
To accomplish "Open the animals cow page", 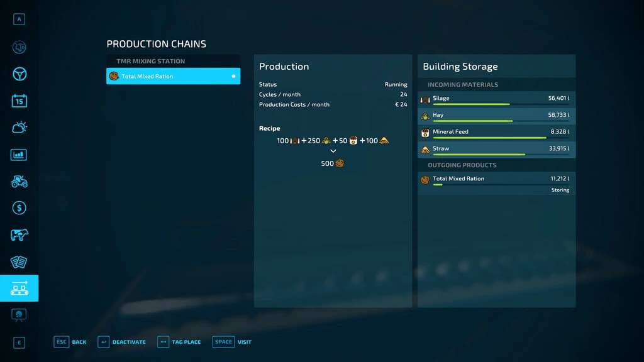I will [x=19, y=235].
